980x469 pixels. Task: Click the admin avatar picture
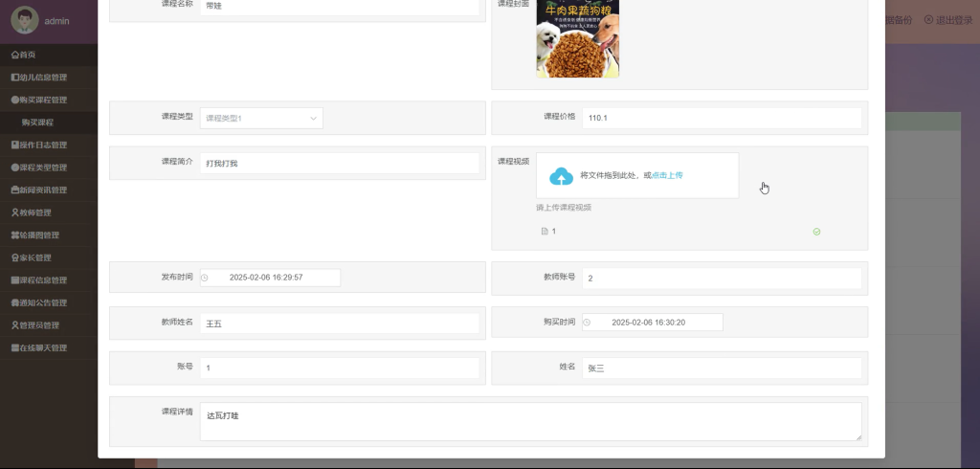[x=24, y=21]
